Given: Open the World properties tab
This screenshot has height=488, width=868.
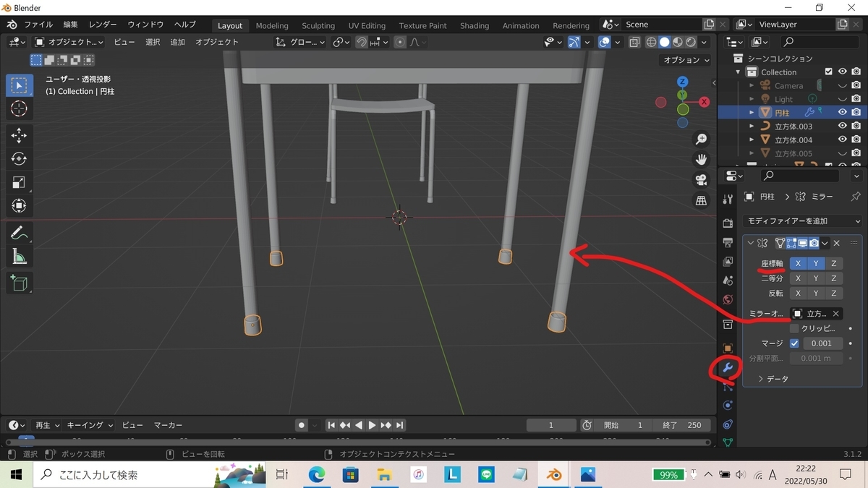Looking at the screenshot, I should [x=728, y=299].
